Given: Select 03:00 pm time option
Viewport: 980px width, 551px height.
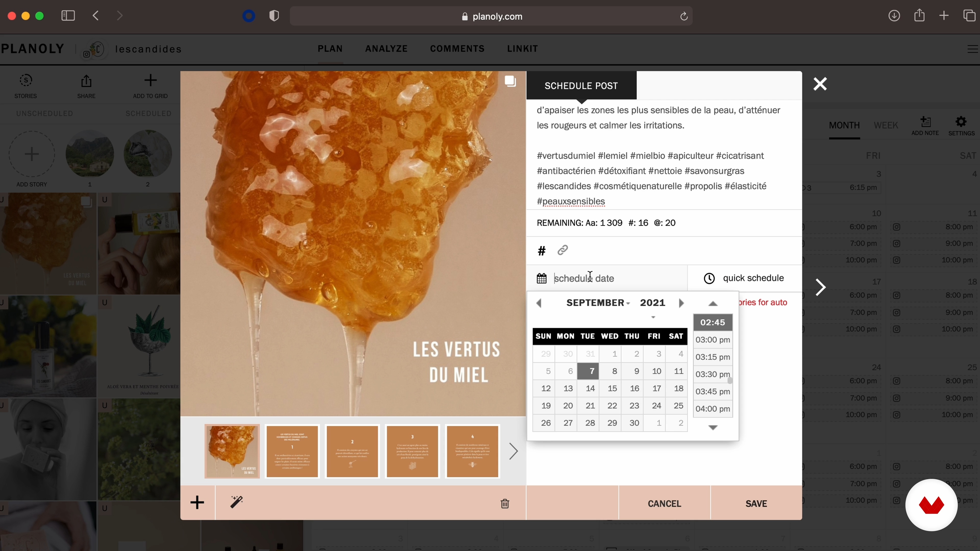Looking at the screenshot, I should click(x=713, y=340).
